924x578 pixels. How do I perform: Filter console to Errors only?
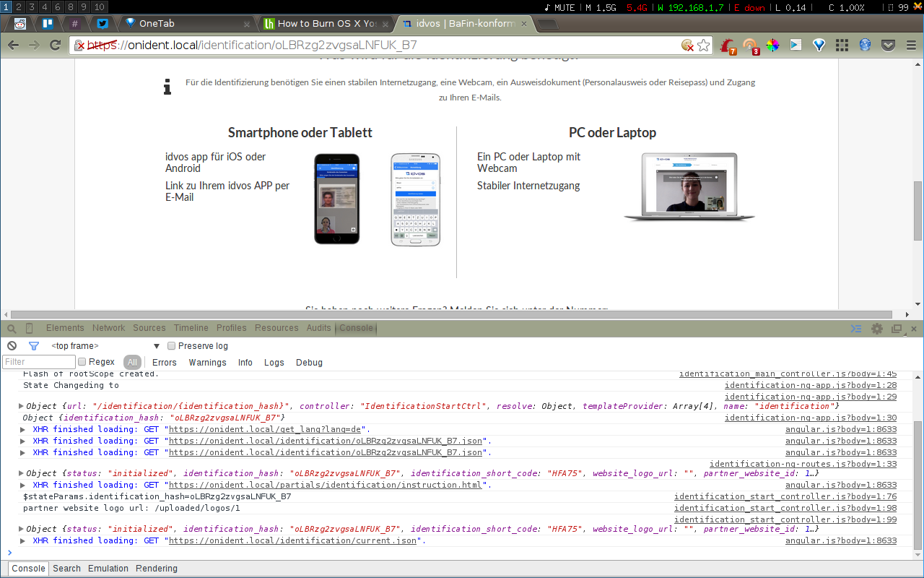(x=165, y=363)
